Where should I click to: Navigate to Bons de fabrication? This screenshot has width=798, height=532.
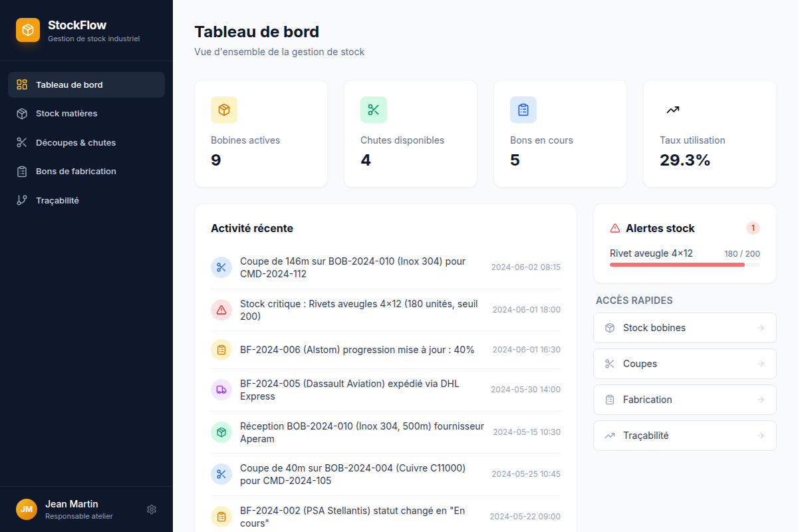point(86,172)
